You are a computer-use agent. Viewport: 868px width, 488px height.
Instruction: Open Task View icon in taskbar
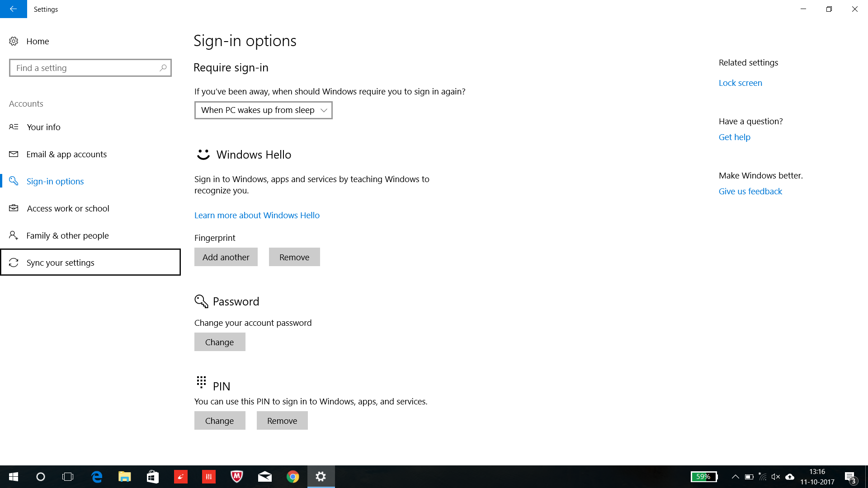pos(69,476)
